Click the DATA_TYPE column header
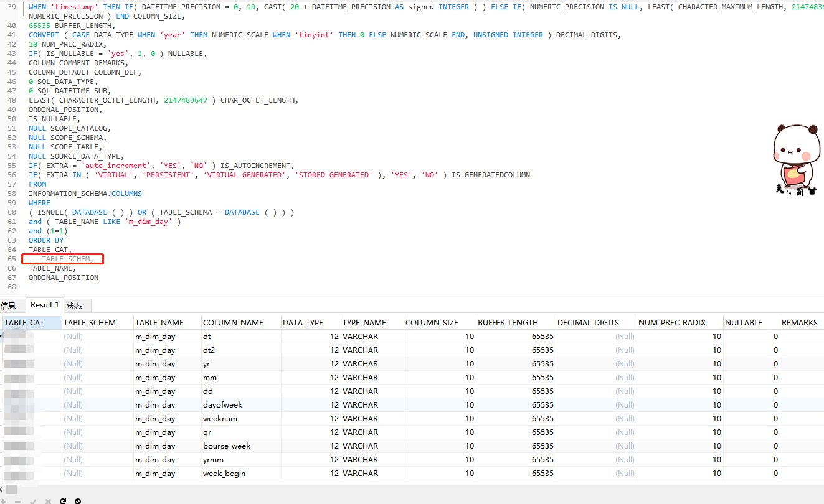This screenshot has width=824, height=504. coord(303,322)
